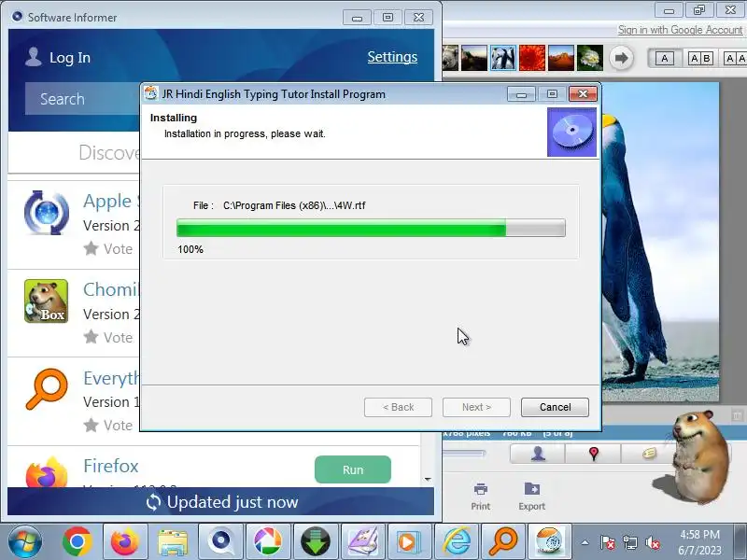Open the tags label button
Viewport: 747px width, 560px height.
pyautogui.click(x=648, y=454)
